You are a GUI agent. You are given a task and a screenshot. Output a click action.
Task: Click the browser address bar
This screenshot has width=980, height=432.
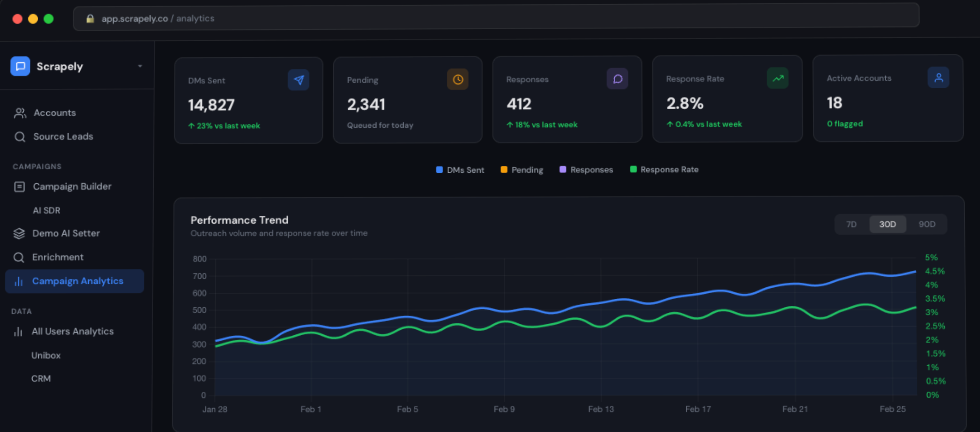tap(496, 18)
